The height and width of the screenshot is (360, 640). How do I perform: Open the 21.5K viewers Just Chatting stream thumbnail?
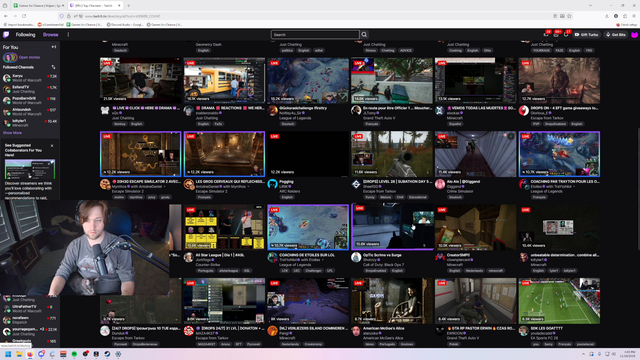click(x=140, y=80)
